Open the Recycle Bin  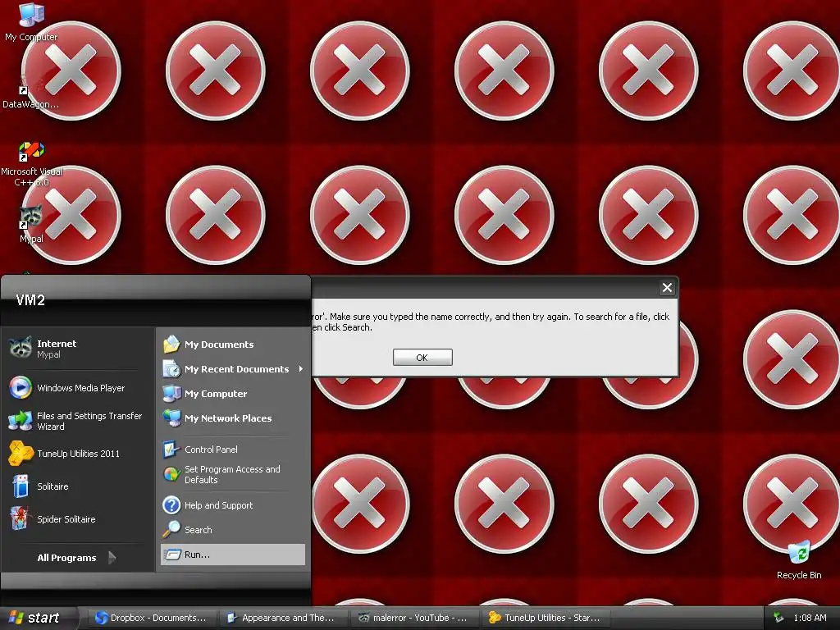tap(799, 559)
